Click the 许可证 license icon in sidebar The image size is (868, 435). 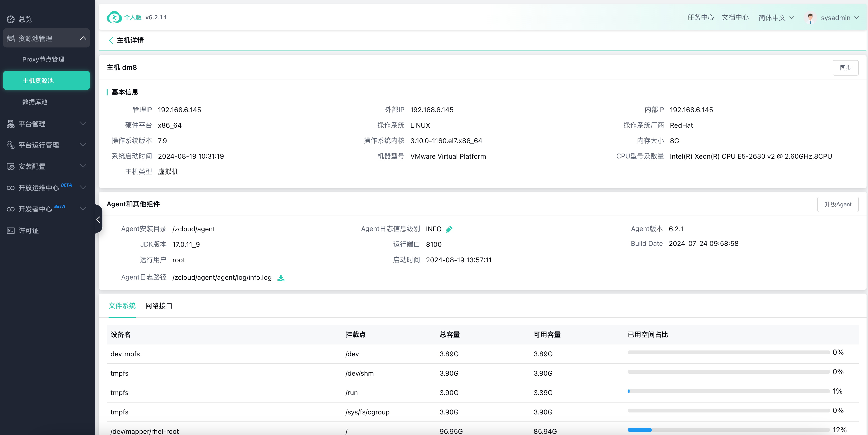[11, 231]
